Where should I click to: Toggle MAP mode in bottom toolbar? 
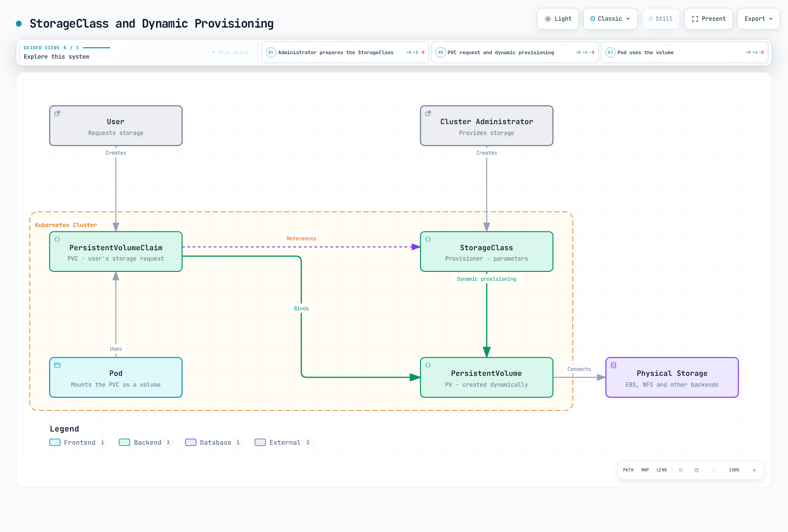click(645, 470)
